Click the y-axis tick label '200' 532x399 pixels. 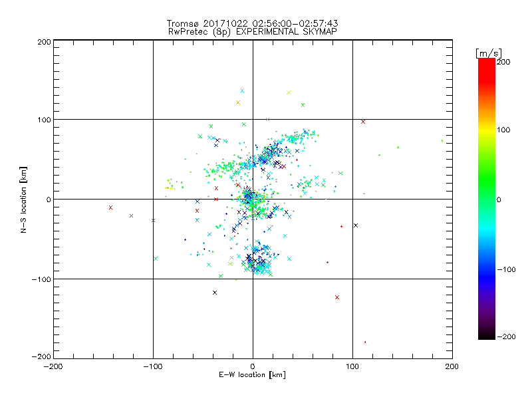45,42
